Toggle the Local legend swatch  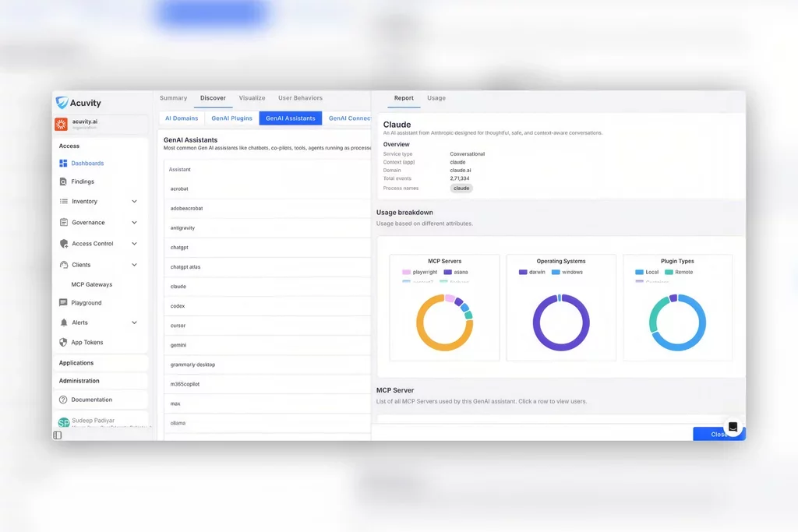(x=639, y=272)
